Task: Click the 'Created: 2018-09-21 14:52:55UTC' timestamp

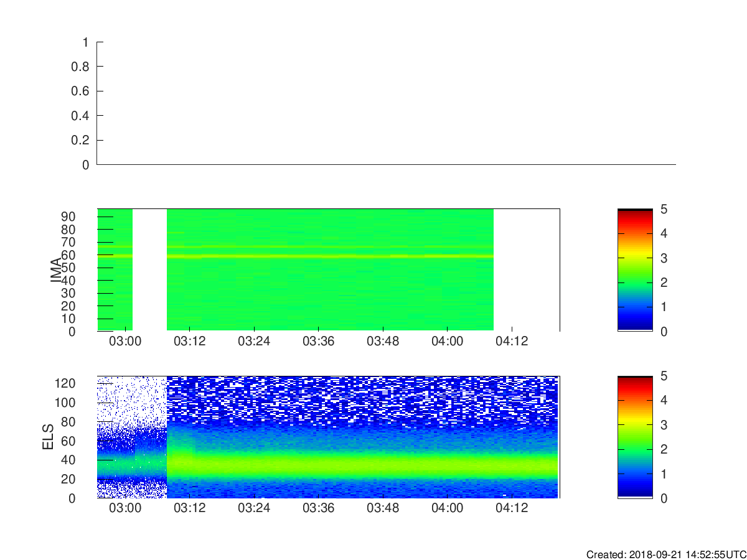Action: pos(666,554)
